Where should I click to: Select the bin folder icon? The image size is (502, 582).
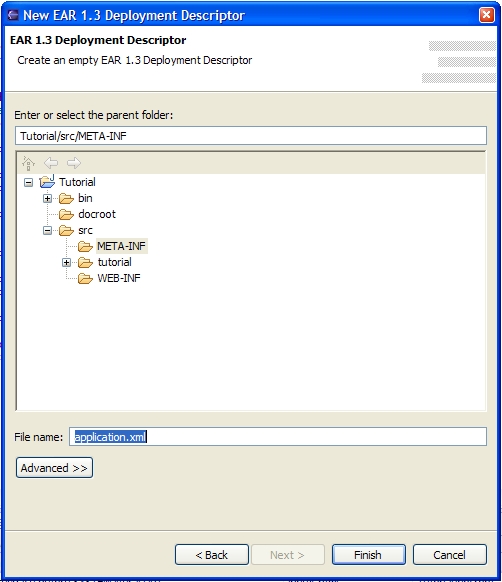(66, 199)
